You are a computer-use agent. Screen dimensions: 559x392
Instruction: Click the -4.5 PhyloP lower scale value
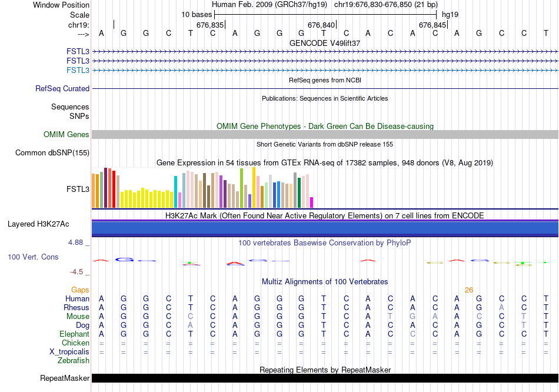[x=76, y=272]
